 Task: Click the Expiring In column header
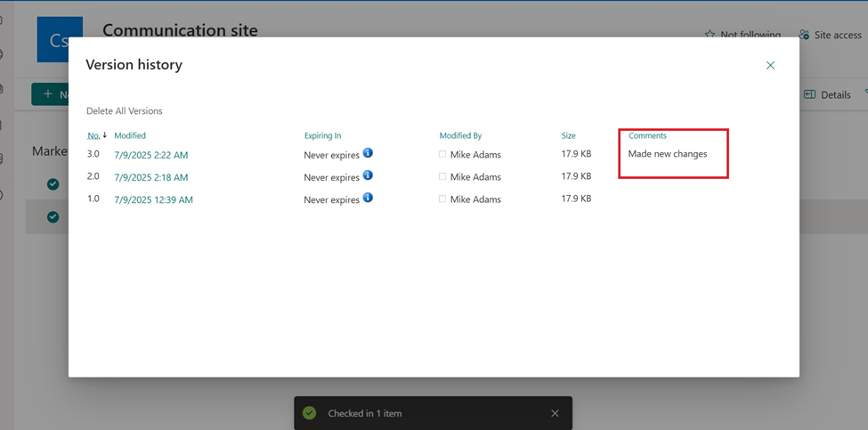(x=322, y=135)
